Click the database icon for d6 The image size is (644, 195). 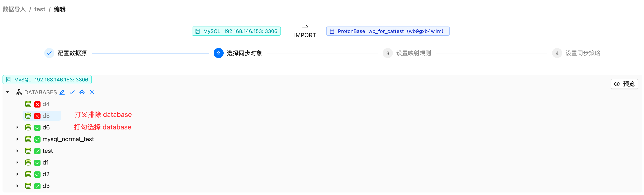click(28, 128)
